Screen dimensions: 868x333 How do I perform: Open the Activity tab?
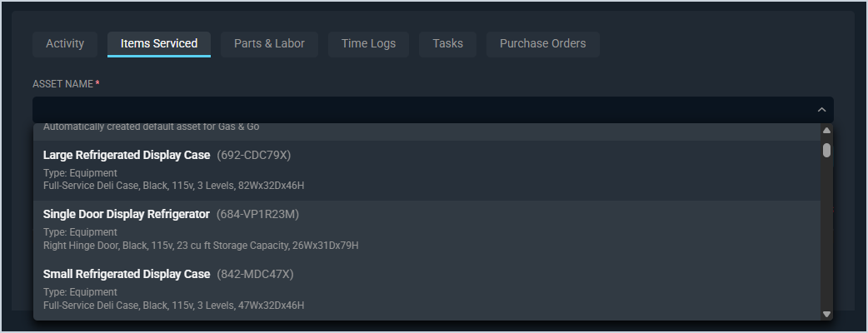click(65, 43)
